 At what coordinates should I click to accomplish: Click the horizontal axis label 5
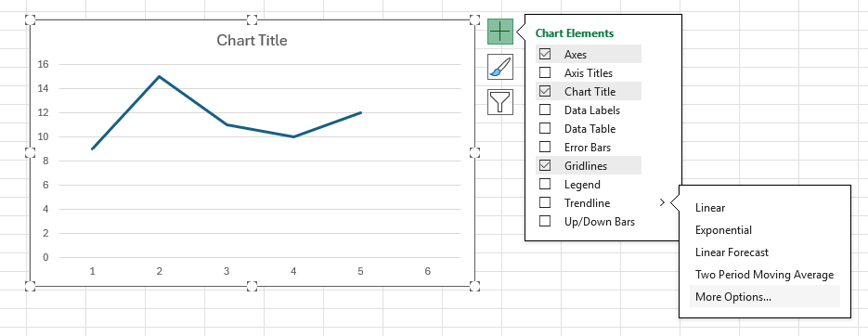[360, 271]
